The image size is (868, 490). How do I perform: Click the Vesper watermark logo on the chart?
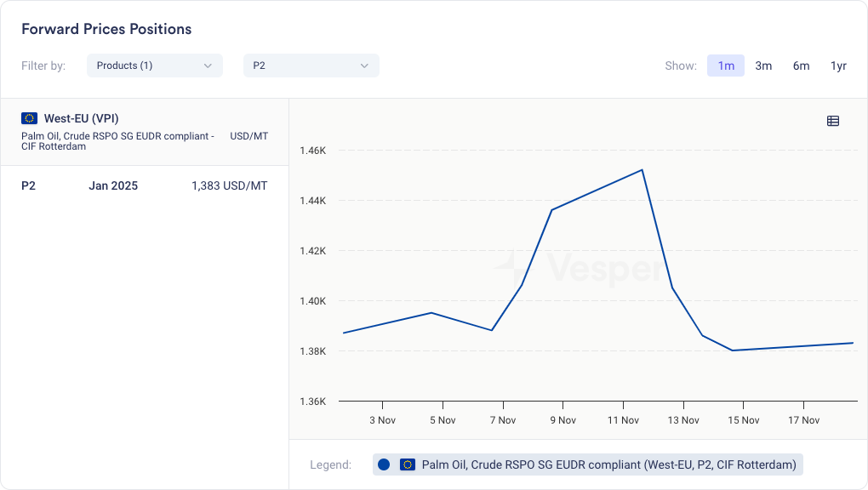coord(579,268)
